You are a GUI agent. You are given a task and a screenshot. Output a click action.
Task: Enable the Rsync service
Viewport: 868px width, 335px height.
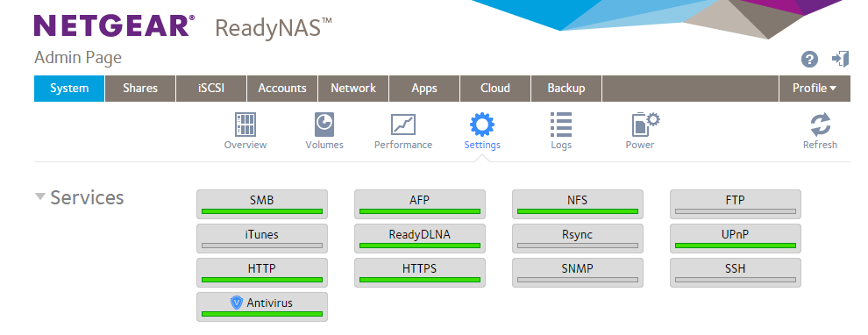pos(578,239)
